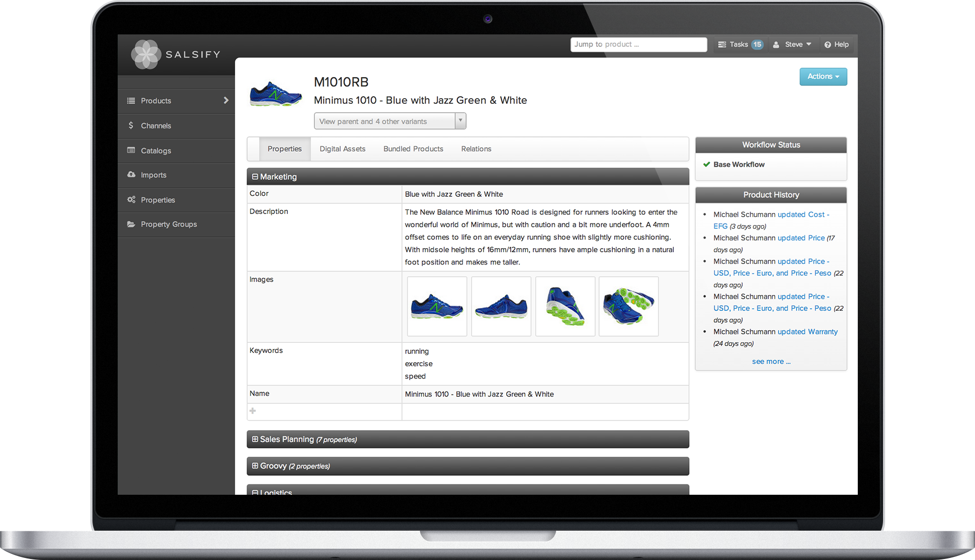Open Imports in the sidebar
Image resolution: width=975 pixels, height=560 pixels.
(x=176, y=175)
